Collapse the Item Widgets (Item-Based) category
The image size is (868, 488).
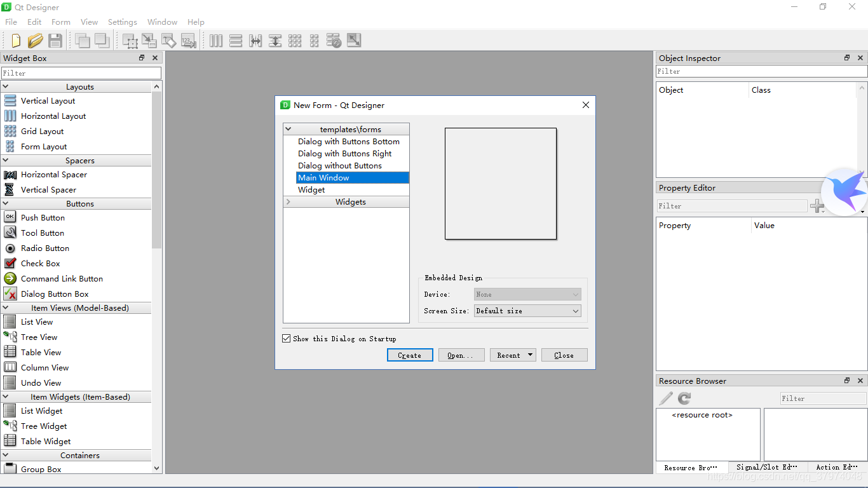pyautogui.click(x=6, y=396)
